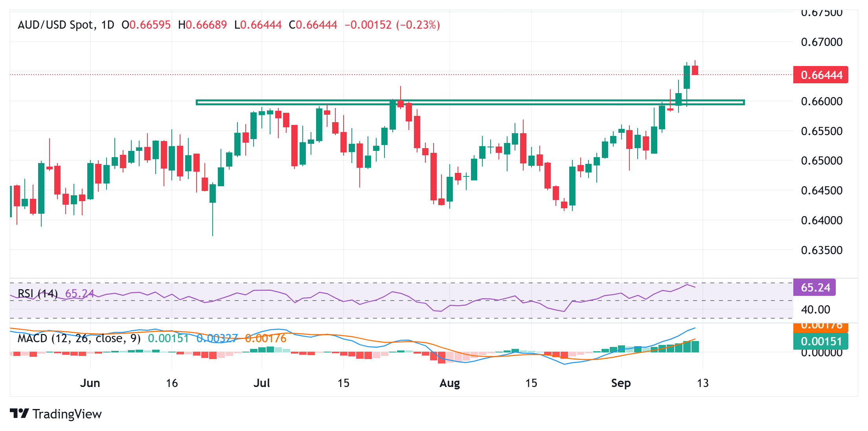Click the purple RSI 65.24 value tag

(815, 287)
